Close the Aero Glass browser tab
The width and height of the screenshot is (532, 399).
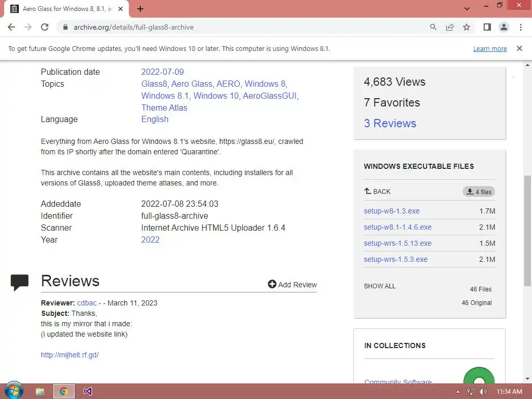121,9
